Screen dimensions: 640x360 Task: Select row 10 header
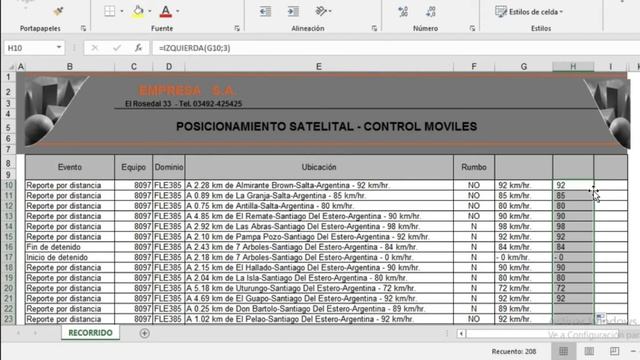[9, 185]
